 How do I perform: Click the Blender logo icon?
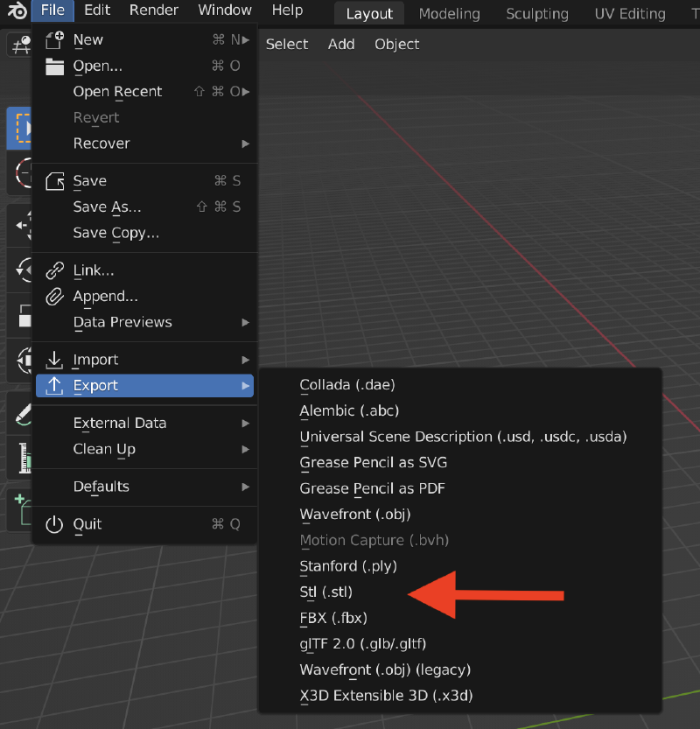[17, 11]
